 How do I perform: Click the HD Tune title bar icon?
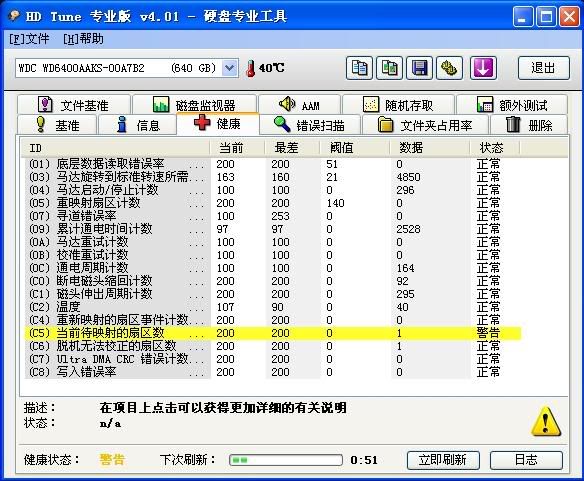pos(14,16)
